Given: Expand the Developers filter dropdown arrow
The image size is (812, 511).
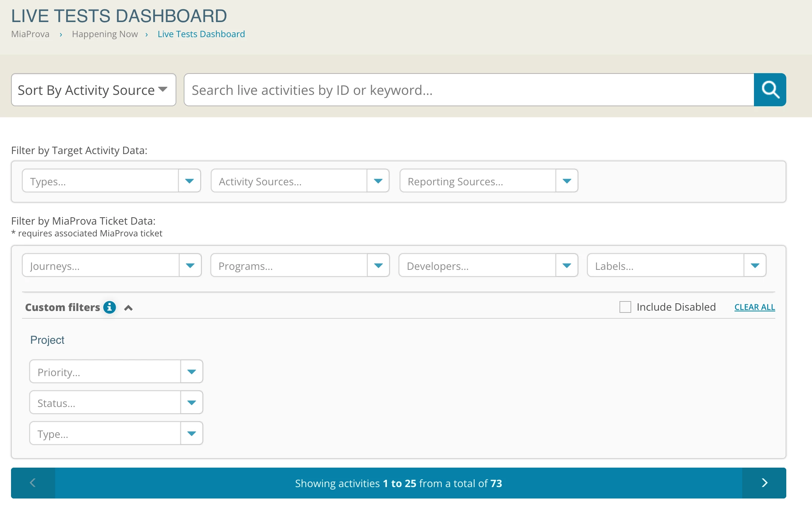Looking at the screenshot, I should 567,265.
